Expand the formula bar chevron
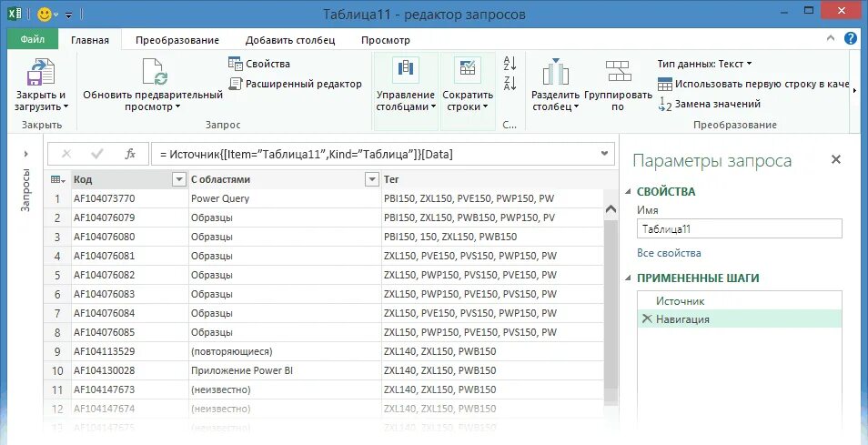 coord(604,154)
